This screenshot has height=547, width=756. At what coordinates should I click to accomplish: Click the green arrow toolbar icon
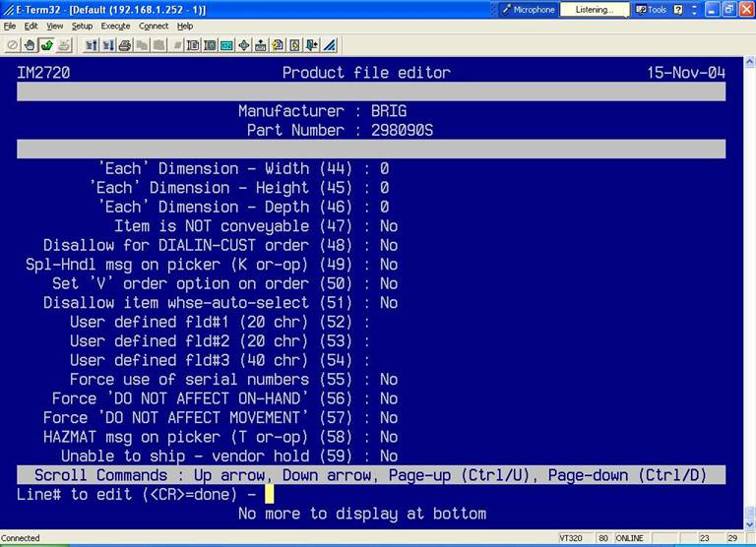click(46, 45)
